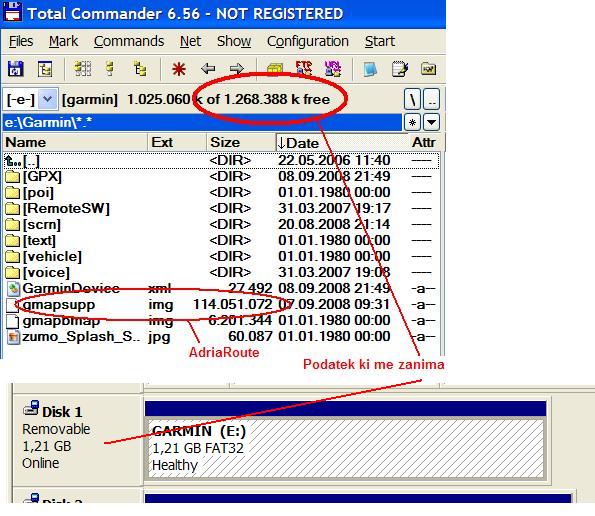Open the Mark menu
Screen dimensions: 595x516
click(63, 41)
